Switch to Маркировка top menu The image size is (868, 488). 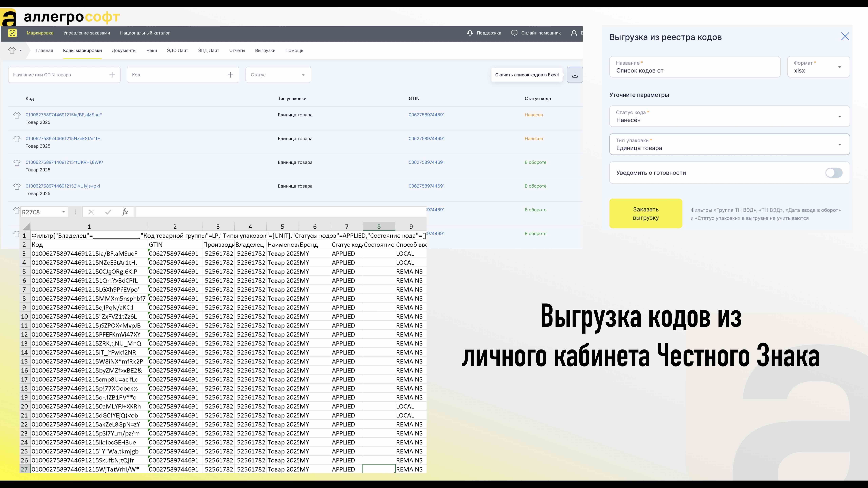(x=40, y=33)
